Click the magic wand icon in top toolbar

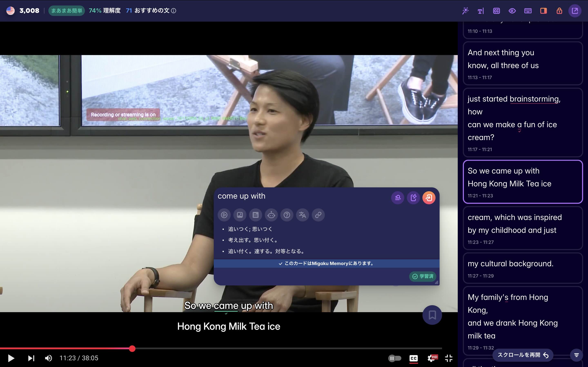click(x=466, y=11)
